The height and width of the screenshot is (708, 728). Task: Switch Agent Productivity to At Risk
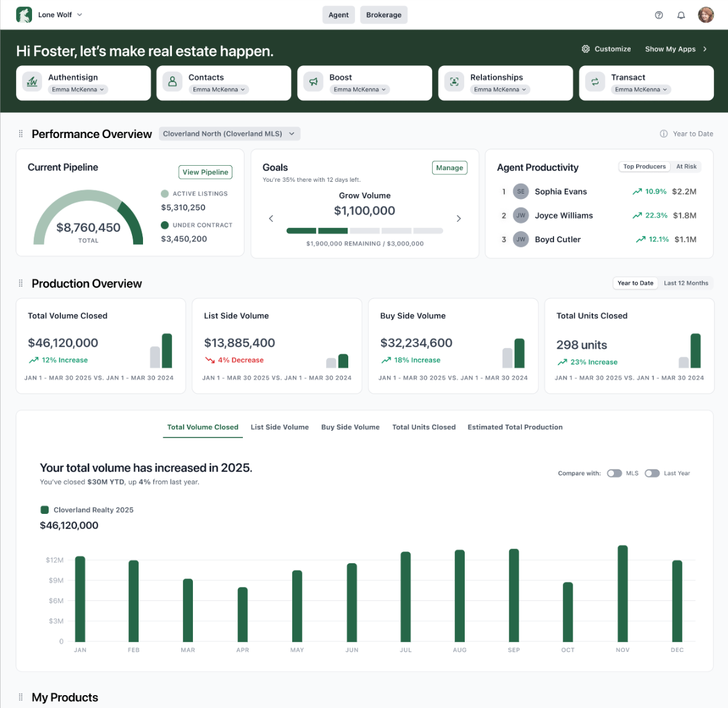point(686,166)
